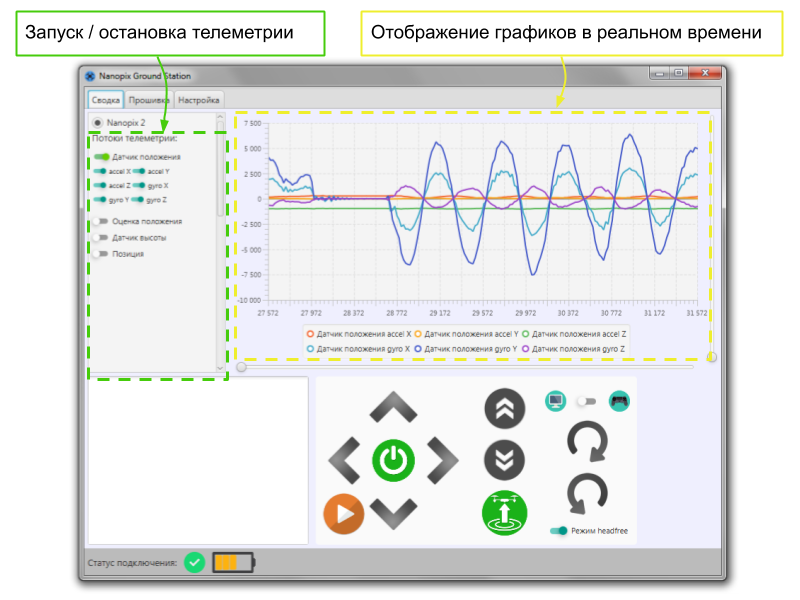Viewport: 800px width, 600px height.
Task: Enable Позиция stream
Action: 102,254
